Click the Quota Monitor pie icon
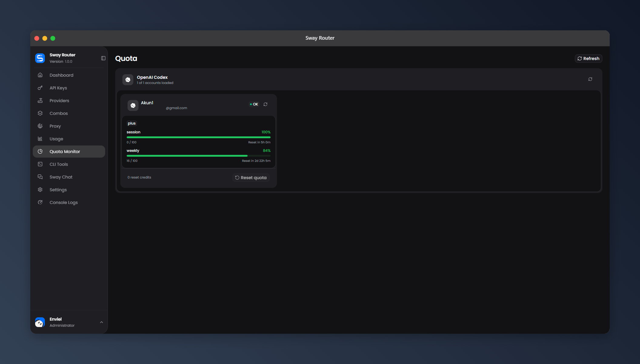The height and width of the screenshot is (364, 640). point(40,151)
